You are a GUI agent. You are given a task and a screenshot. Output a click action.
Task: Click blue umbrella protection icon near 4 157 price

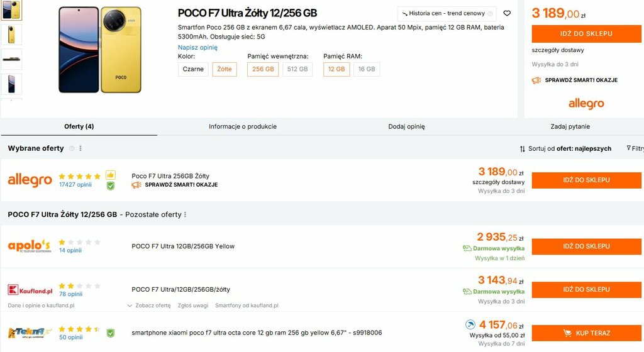click(470, 324)
